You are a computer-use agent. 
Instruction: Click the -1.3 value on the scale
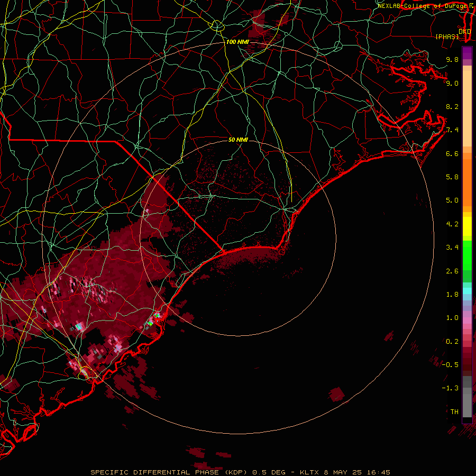pyautogui.click(x=450, y=388)
